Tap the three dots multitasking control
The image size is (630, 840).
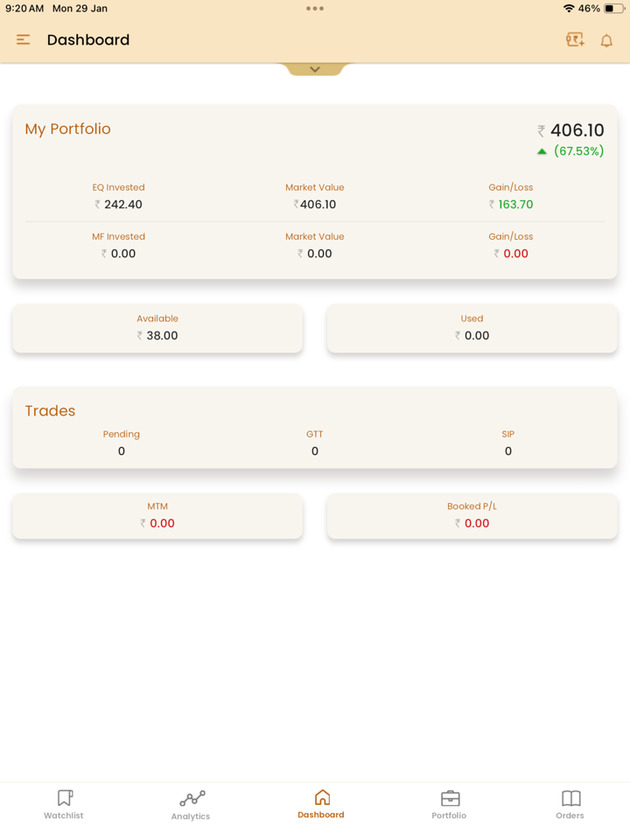[315, 9]
